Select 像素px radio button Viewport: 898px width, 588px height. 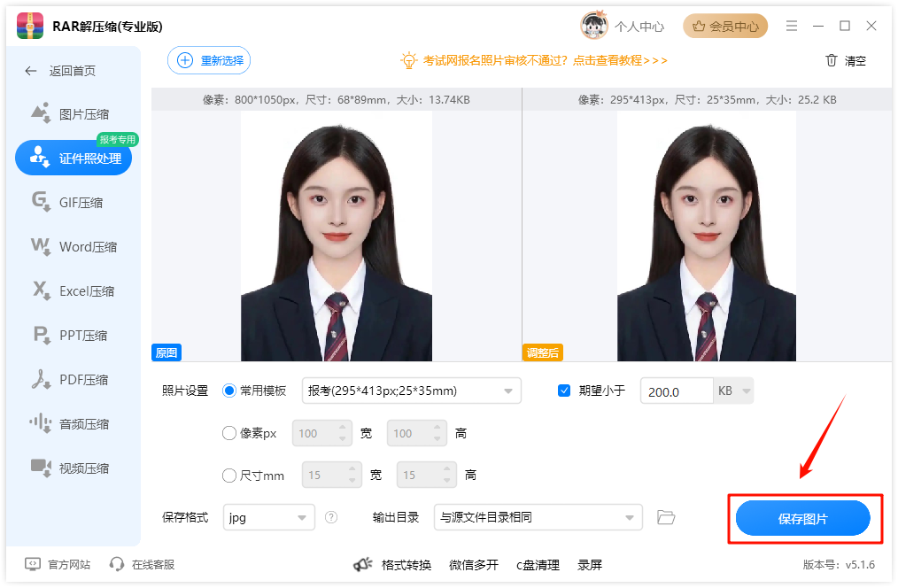coord(229,433)
